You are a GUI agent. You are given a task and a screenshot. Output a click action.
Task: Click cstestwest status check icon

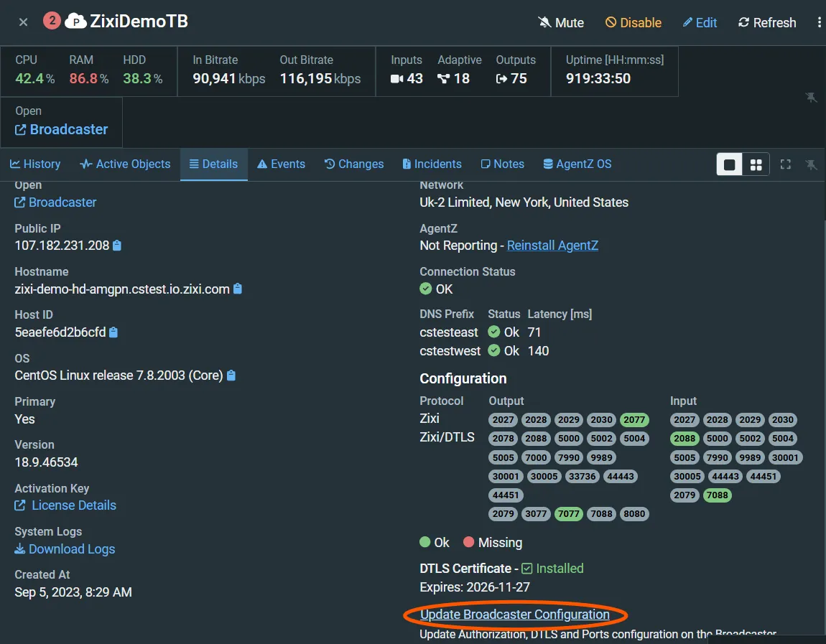[493, 350]
